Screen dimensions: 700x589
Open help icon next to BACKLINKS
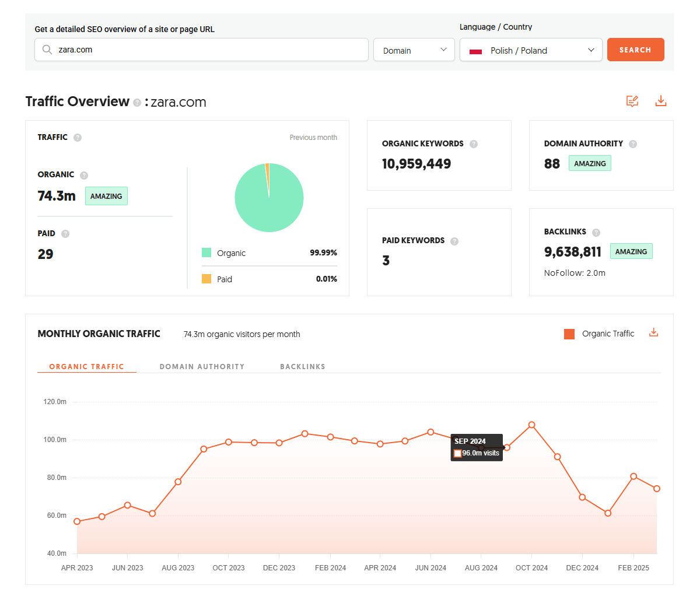[x=596, y=232]
